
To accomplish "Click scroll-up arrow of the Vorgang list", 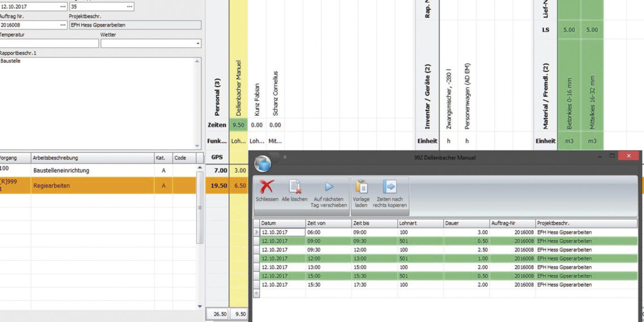I will 200,168.
